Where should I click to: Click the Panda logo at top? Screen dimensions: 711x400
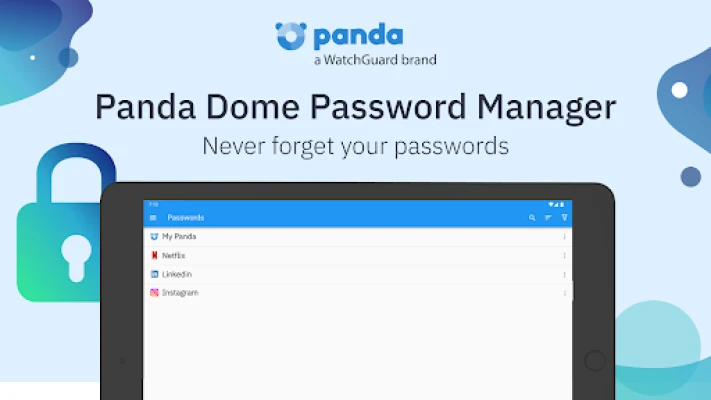[x=340, y=37]
